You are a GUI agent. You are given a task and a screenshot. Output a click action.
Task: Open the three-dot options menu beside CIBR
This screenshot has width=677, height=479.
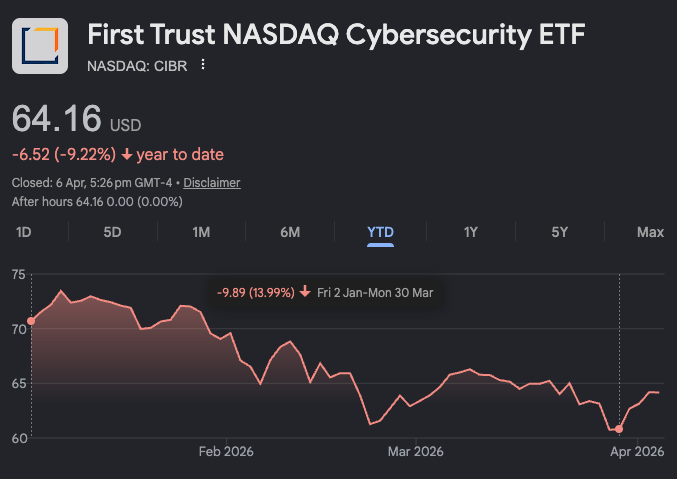tap(203, 65)
